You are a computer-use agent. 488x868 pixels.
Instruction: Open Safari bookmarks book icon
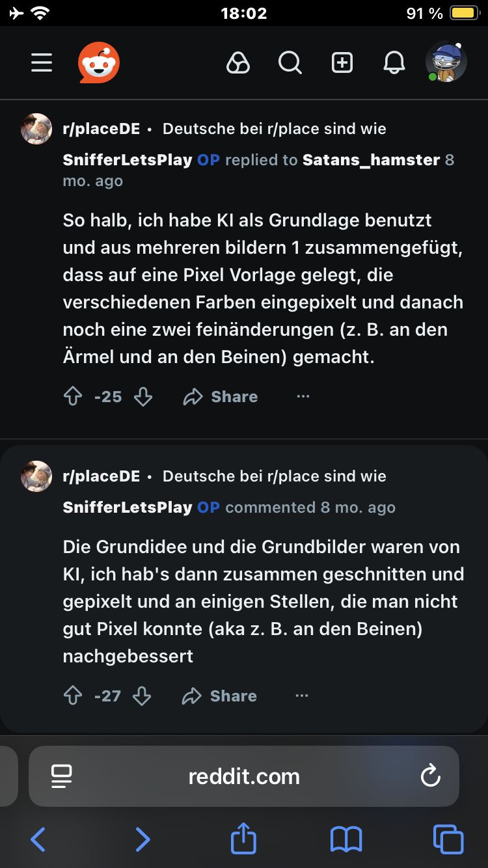coord(346,839)
